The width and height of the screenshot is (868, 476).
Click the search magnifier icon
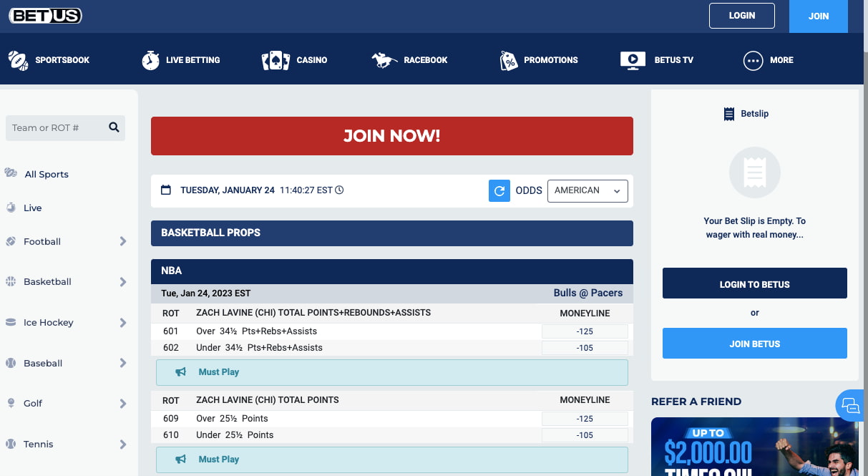pos(114,127)
